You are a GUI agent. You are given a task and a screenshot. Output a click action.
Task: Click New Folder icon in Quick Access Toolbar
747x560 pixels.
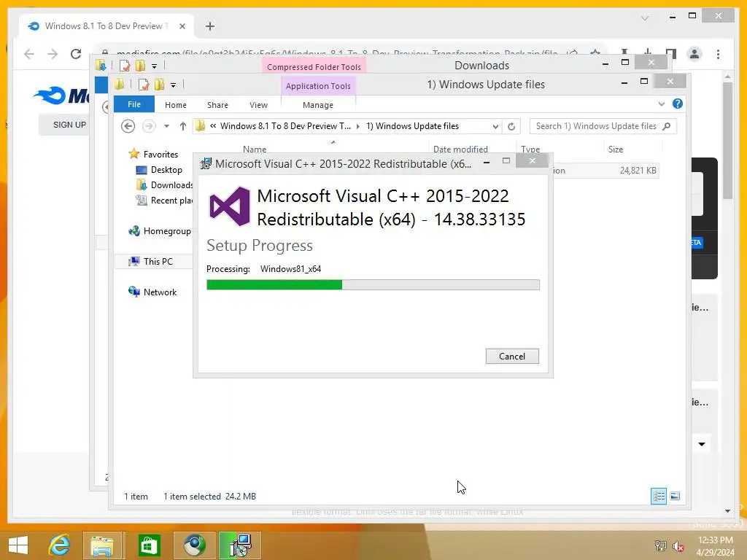159,85
